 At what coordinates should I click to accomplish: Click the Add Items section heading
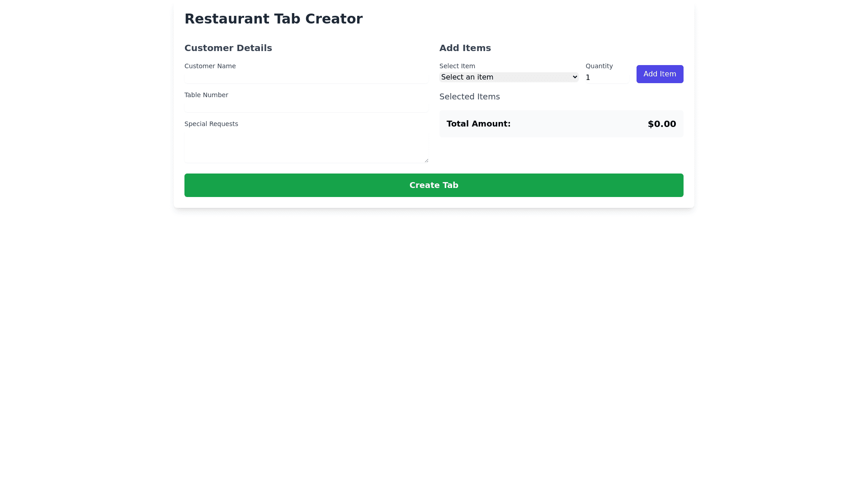465,48
